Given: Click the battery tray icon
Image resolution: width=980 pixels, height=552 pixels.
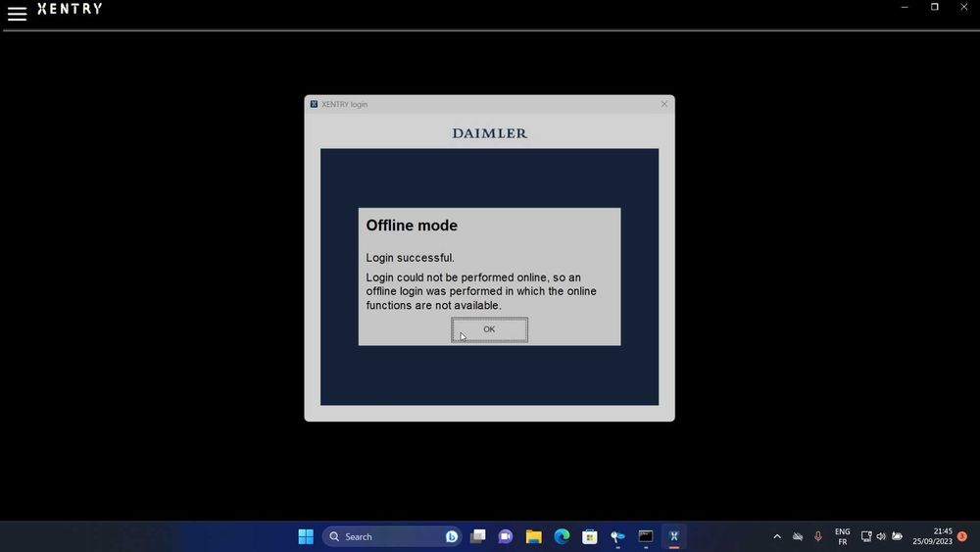Looking at the screenshot, I should click(x=897, y=536).
